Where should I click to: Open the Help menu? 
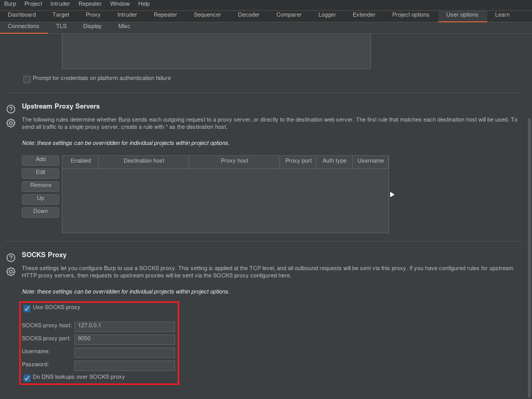pos(144,4)
